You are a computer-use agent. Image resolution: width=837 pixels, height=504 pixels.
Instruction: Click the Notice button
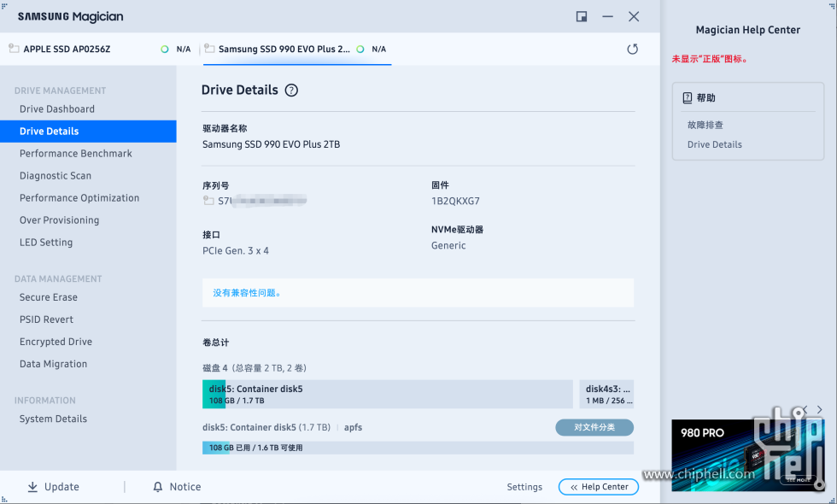[178, 487]
